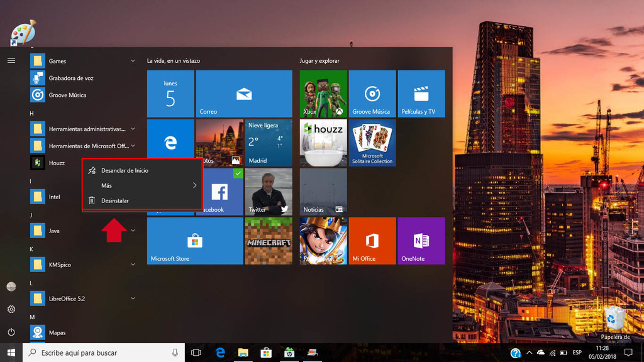Click the OneDrive cloud icon in the tray
This screenshot has width=644, height=362.
pyautogui.click(x=540, y=353)
